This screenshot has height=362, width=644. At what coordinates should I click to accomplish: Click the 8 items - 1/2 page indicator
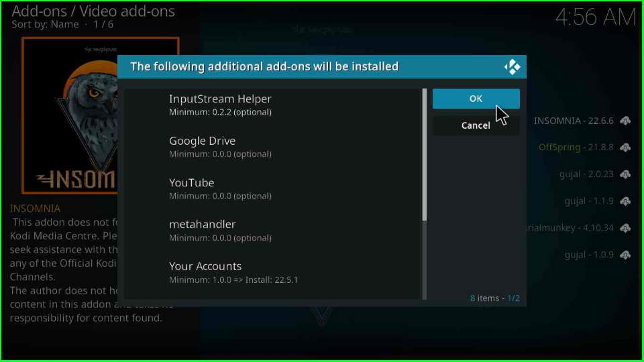(x=494, y=298)
